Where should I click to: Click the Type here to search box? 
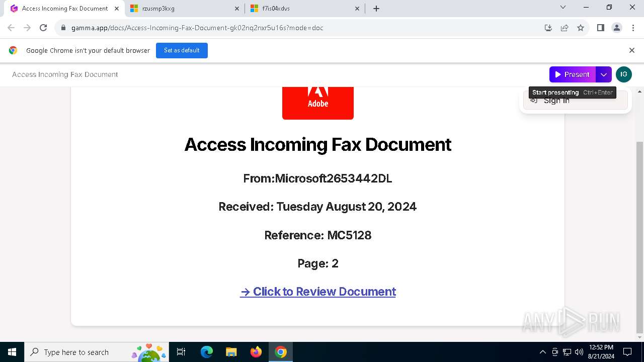(x=97, y=352)
